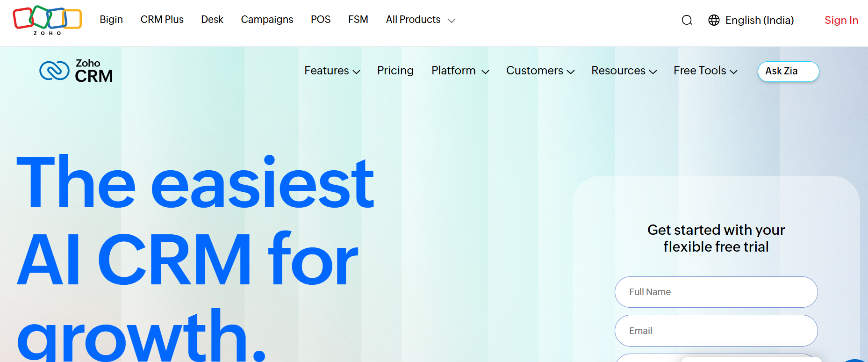Click into the Email field
Image resolution: width=868 pixels, height=362 pixels.
click(x=716, y=331)
